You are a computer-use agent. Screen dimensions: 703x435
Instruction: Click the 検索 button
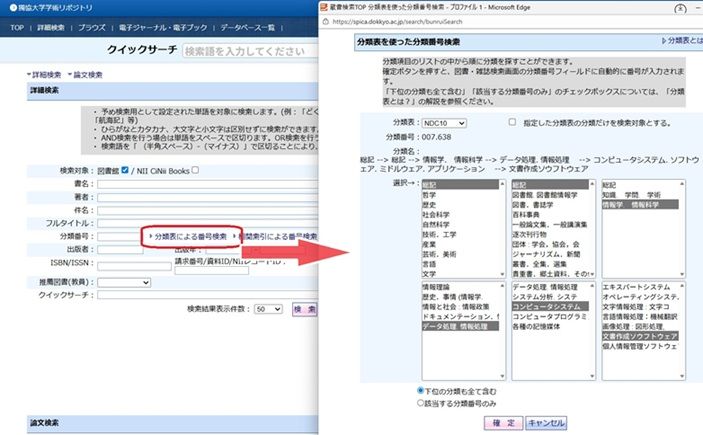pyautogui.click(x=304, y=309)
